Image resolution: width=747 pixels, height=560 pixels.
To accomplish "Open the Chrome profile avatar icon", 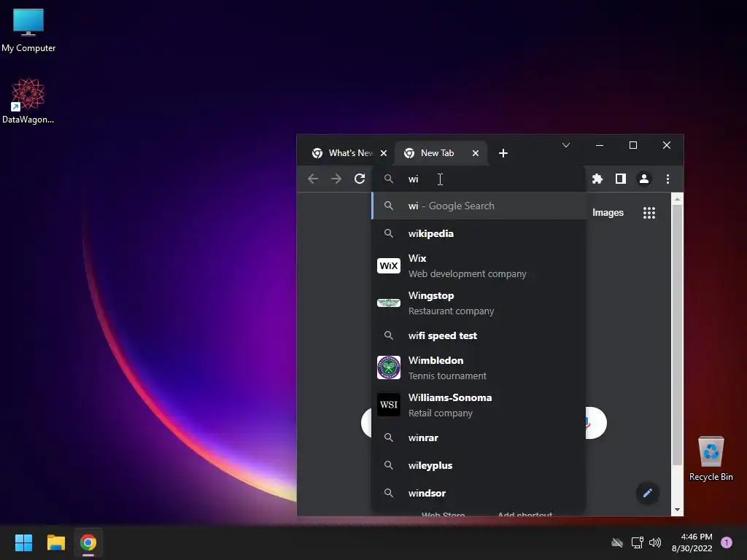I will point(643,179).
